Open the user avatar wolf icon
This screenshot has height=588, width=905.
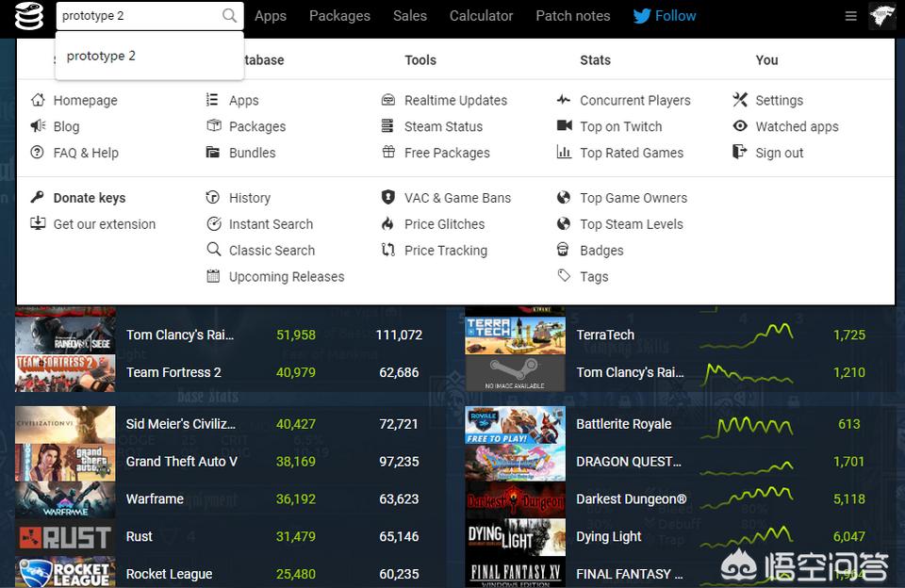882,16
